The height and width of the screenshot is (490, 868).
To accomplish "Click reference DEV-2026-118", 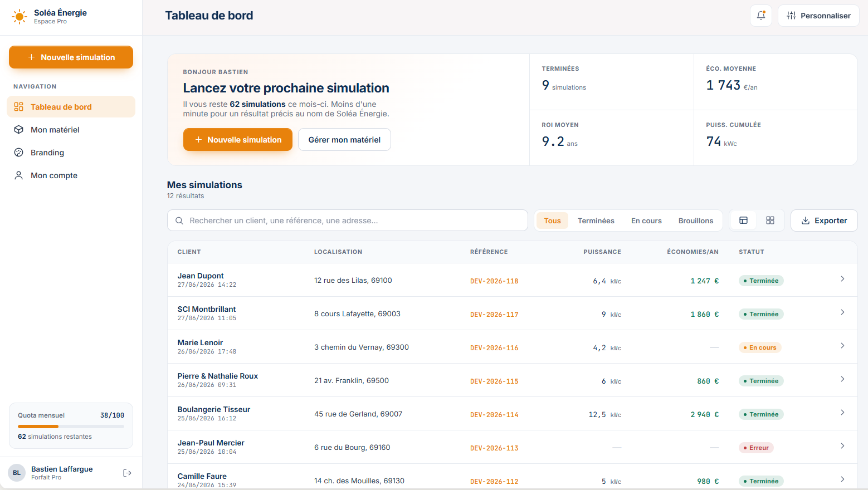I will coord(494,281).
